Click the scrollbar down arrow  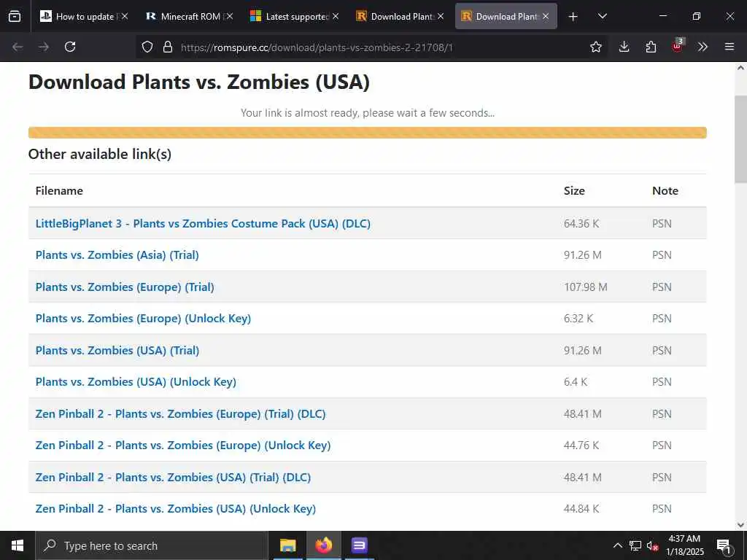pyautogui.click(x=740, y=525)
